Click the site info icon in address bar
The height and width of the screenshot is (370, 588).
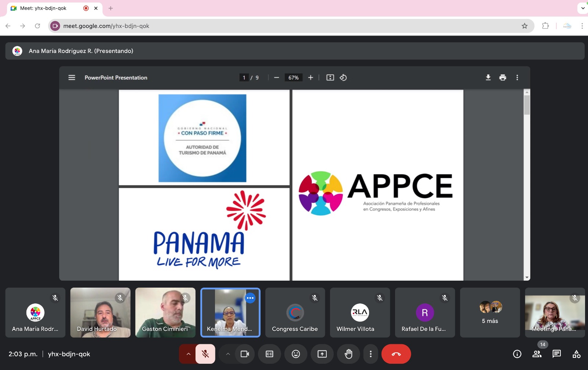point(55,26)
